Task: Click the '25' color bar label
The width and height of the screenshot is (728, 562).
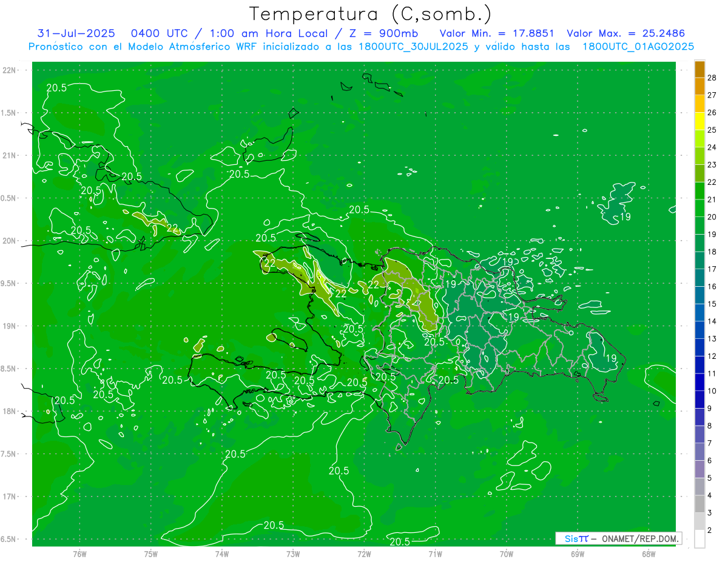Action: [x=712, y=130]
